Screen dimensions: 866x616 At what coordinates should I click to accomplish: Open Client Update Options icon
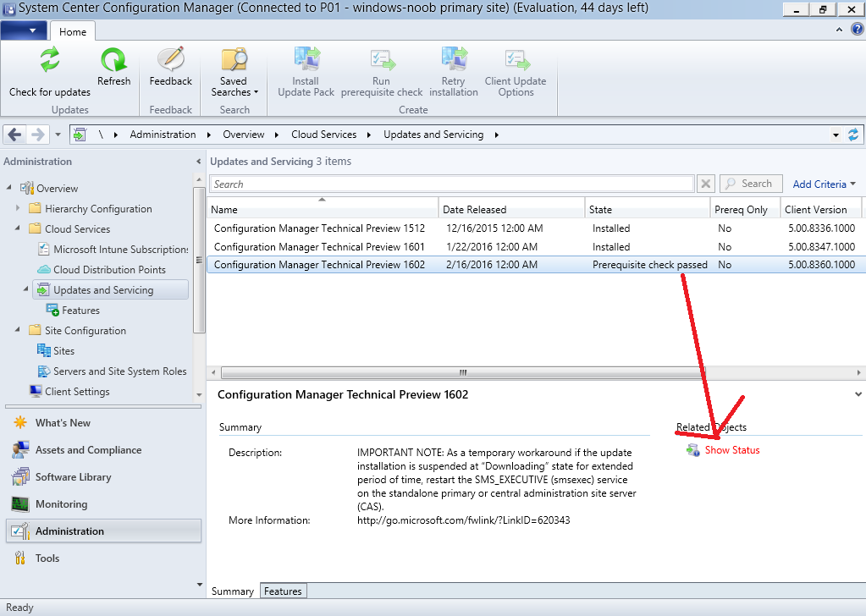click(x=516, y=59)
